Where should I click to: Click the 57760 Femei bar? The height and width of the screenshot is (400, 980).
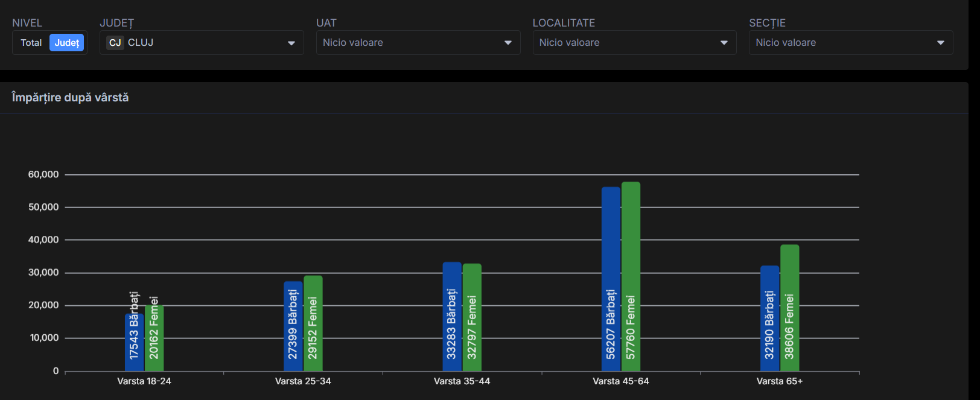pos(631,276)
